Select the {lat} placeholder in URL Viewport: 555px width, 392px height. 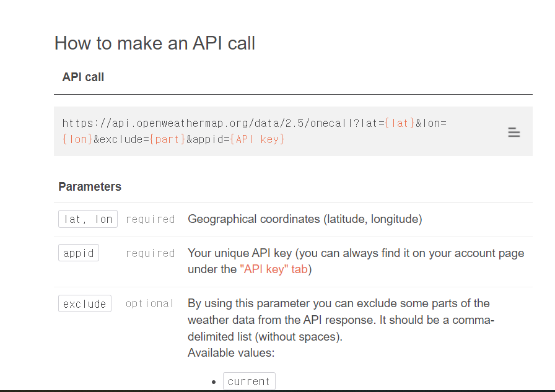(x=400, y=123)
